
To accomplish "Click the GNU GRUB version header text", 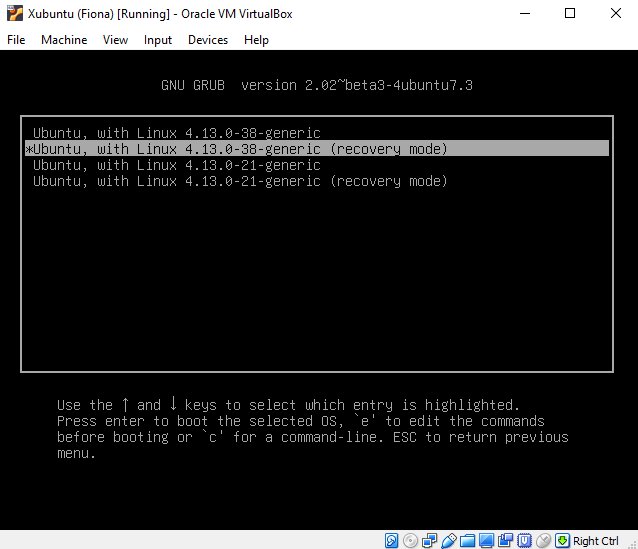I will (x=317, y=85).
